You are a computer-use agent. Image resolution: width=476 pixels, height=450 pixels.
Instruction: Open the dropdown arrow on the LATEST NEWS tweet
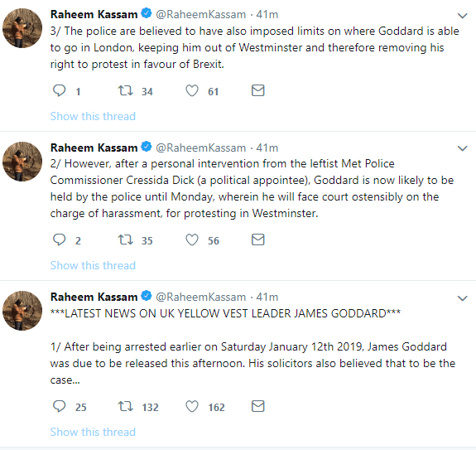click(x=462, y=298)
